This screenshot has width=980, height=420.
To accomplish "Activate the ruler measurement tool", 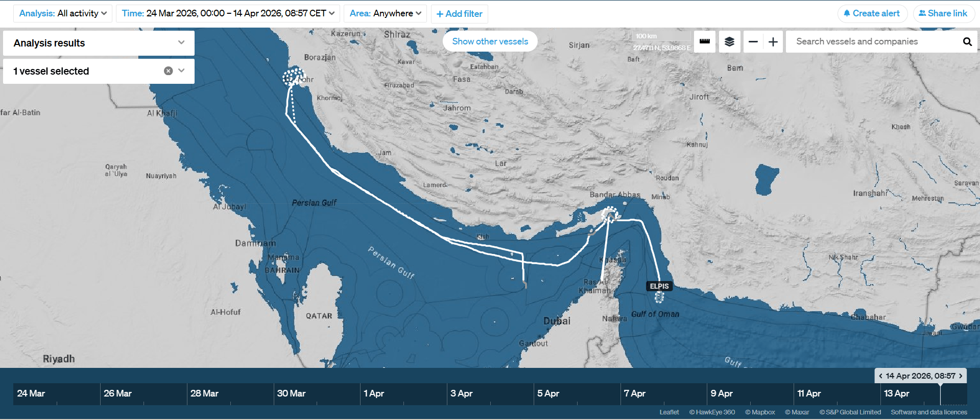I will [704, 41].
